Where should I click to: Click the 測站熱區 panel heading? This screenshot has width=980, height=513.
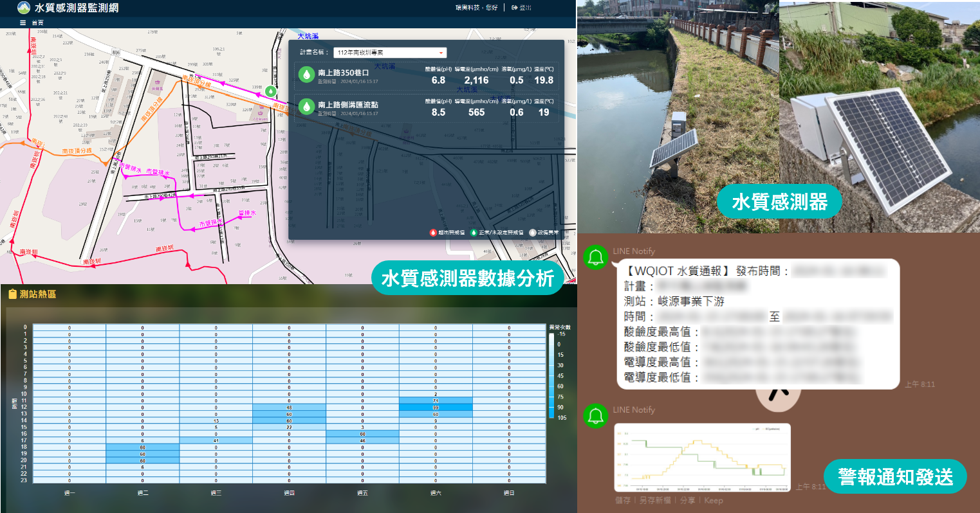38,294
